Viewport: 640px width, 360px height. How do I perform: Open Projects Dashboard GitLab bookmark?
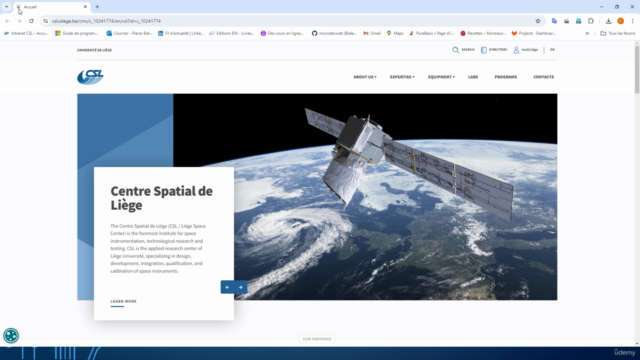pos(533,33)
